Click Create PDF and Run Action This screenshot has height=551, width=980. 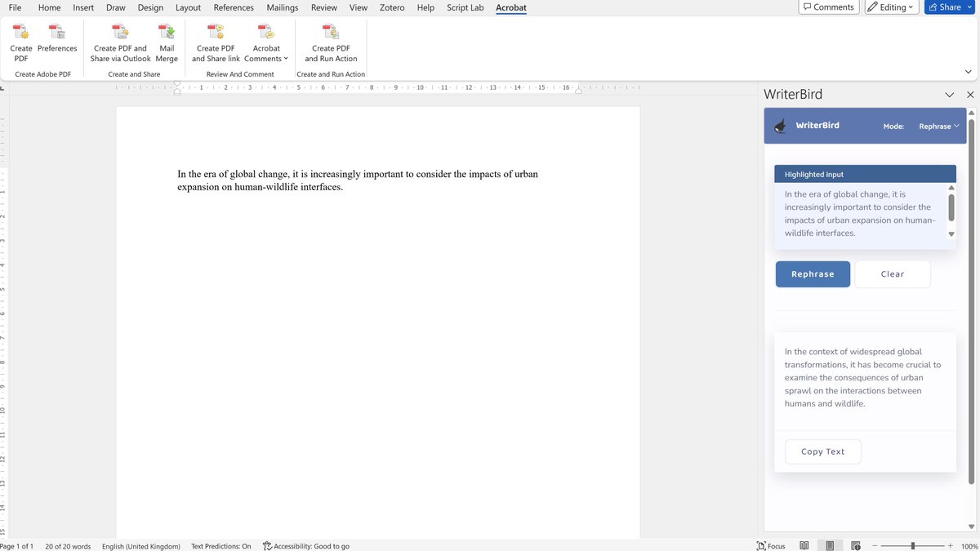(331, 42)
